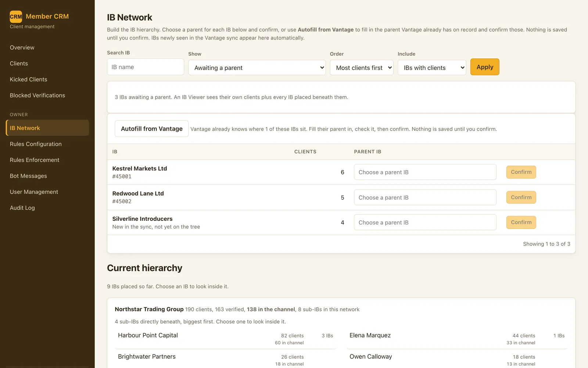The image size is (588, 368).
Task: Open the Order dropdown (Most clients first)
Action: click(x=362, y=68)
